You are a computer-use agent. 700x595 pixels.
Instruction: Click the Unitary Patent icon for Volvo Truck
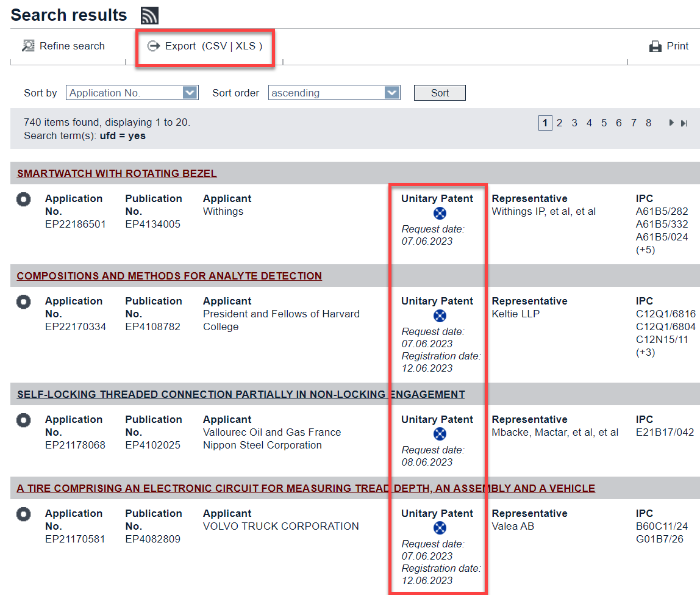[440, 528]
